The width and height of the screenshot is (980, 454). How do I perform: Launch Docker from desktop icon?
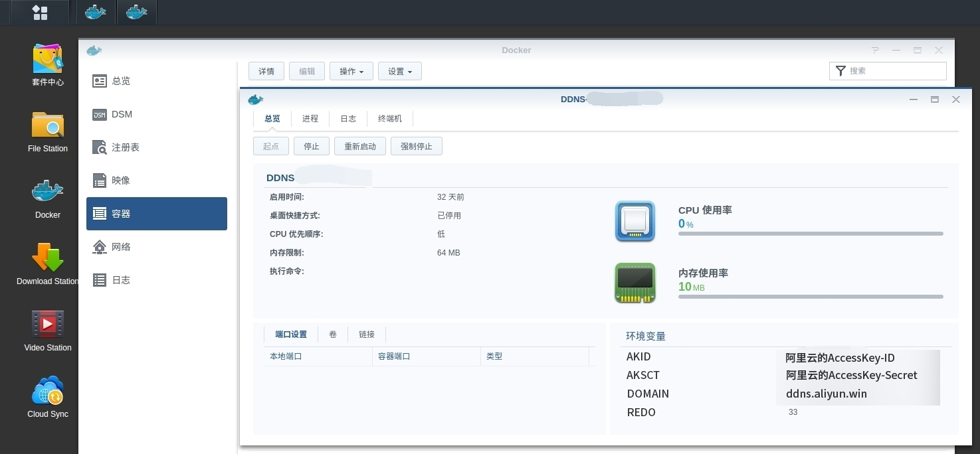tap(48, 198)
